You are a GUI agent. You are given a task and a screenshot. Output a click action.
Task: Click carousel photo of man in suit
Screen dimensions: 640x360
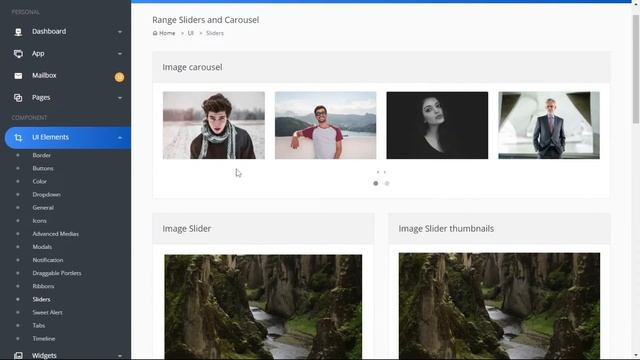549,125
